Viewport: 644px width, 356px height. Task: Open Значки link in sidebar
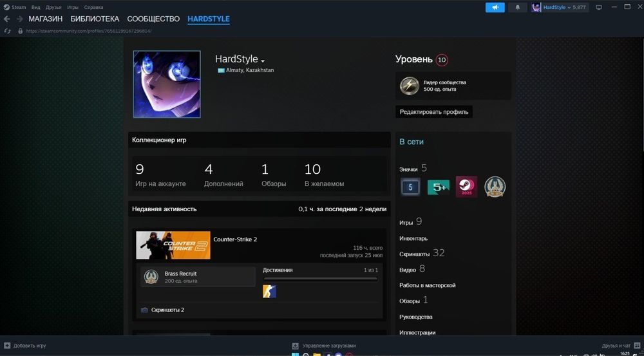408,169
